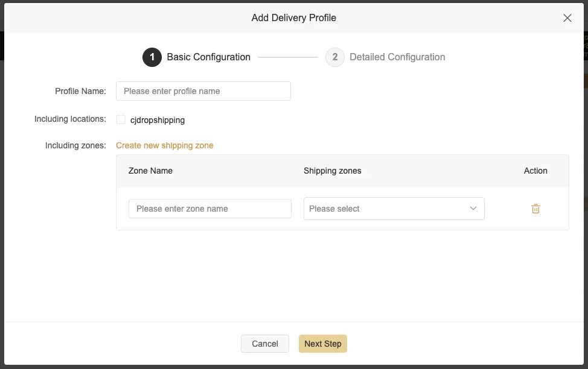The height and width of the screenshot is (369, 588).
Task: Switch to the Detailed Configuration step label
Action: [x=397, y=57]
